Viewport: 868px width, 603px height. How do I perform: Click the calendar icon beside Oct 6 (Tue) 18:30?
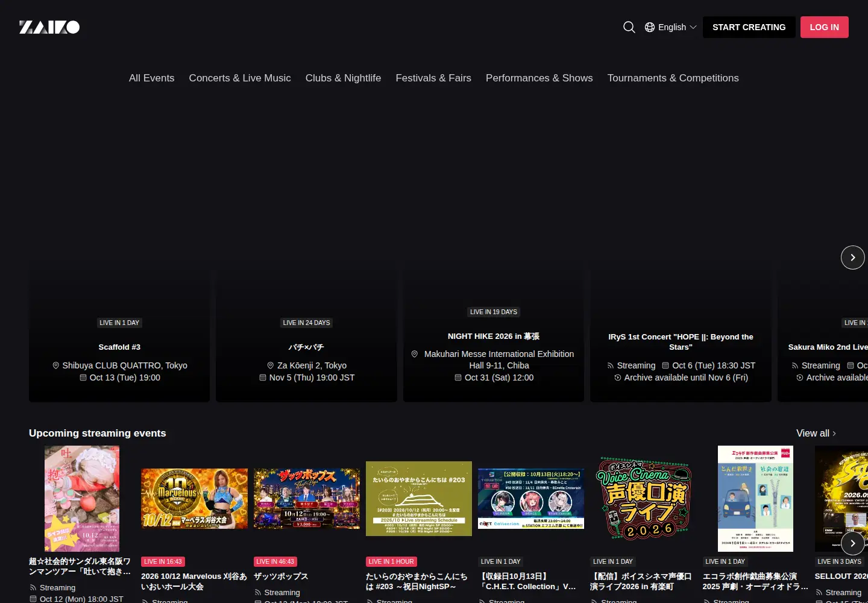coord(665,365)
